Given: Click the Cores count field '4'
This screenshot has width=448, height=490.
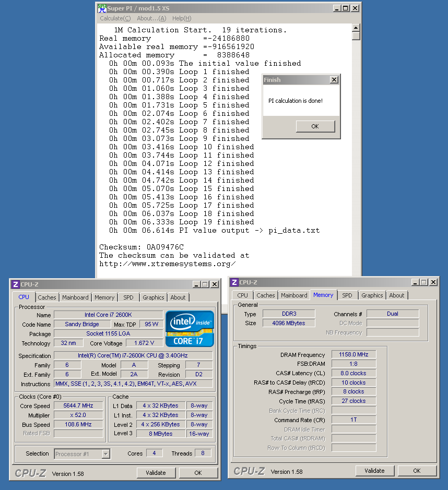Looking at the screenshot, I should pos(154,453).
